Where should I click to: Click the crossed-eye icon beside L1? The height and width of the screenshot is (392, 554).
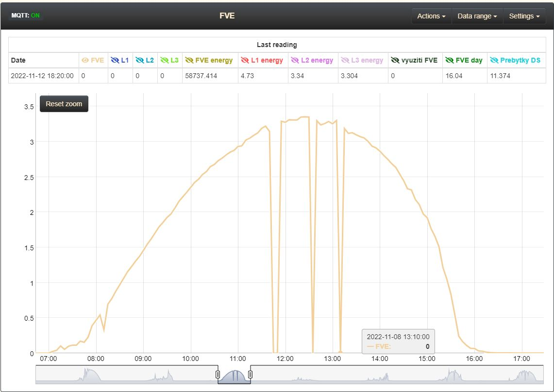point(115,61)
